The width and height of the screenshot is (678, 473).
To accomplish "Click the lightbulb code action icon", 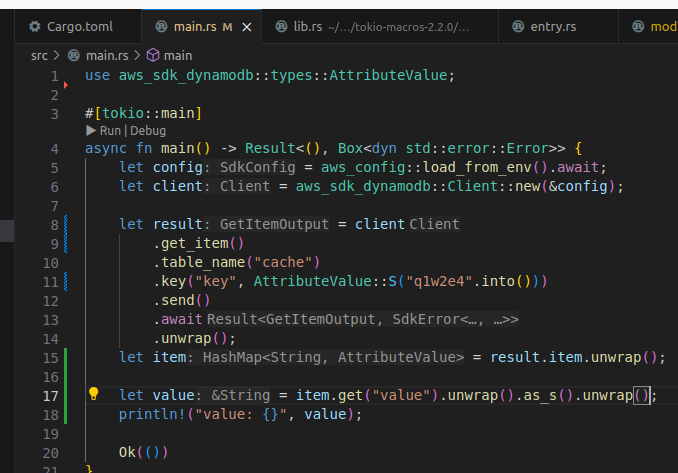I will [93, 394].
